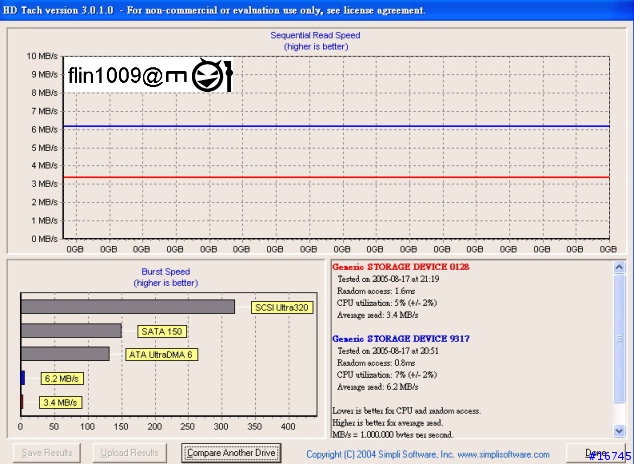Click the 3.4 MB/s burst speed label
Screen dimensions: 634x464
coord(60,403)
